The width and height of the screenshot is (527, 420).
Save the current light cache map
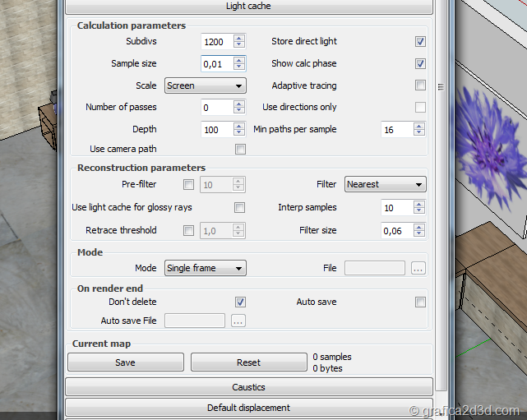[126, 362]
